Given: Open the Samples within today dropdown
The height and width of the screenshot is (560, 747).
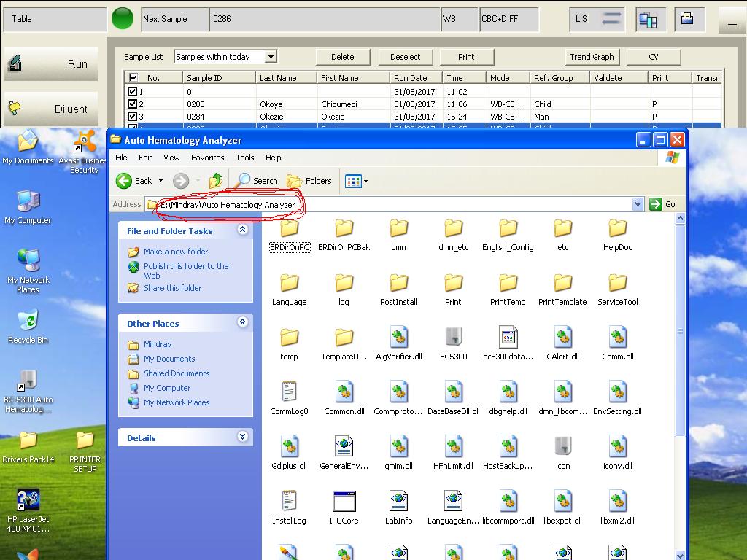Looking at the screenshot, I should click(271, 57).
